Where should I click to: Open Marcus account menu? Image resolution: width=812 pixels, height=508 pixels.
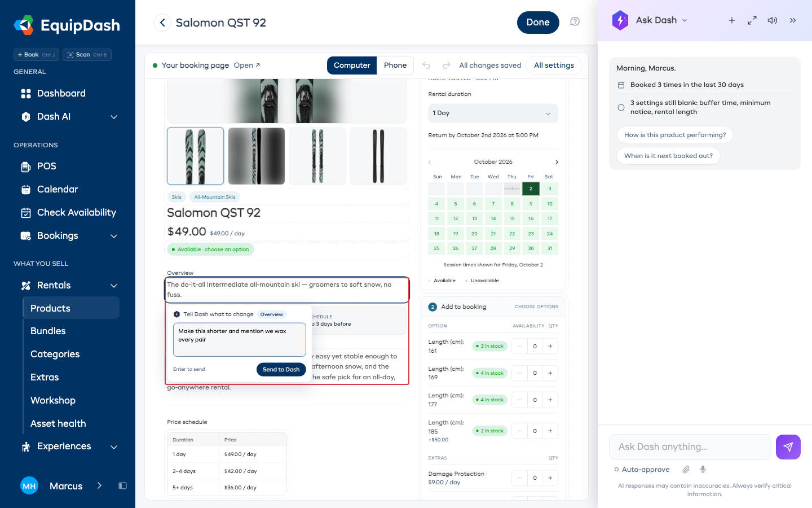click(x=62, y=486)
